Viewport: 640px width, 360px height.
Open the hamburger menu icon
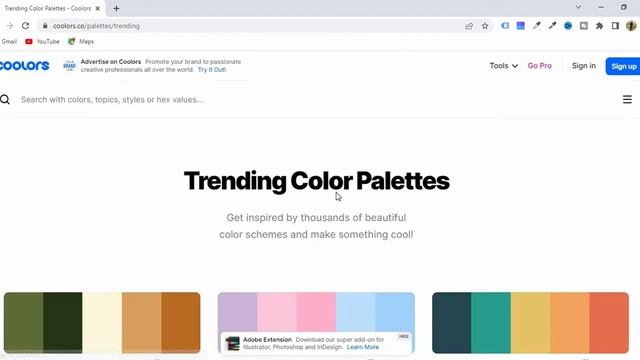pos(627,100)
